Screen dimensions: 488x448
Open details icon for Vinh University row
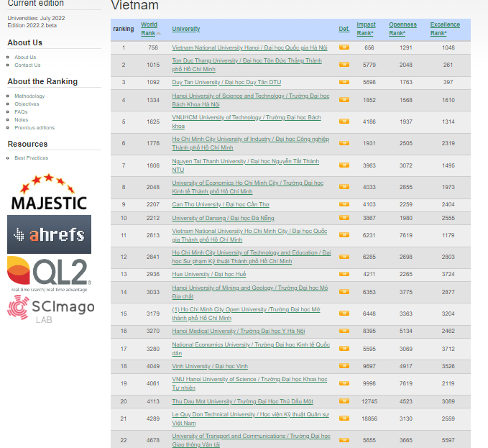tap(344, 366)
